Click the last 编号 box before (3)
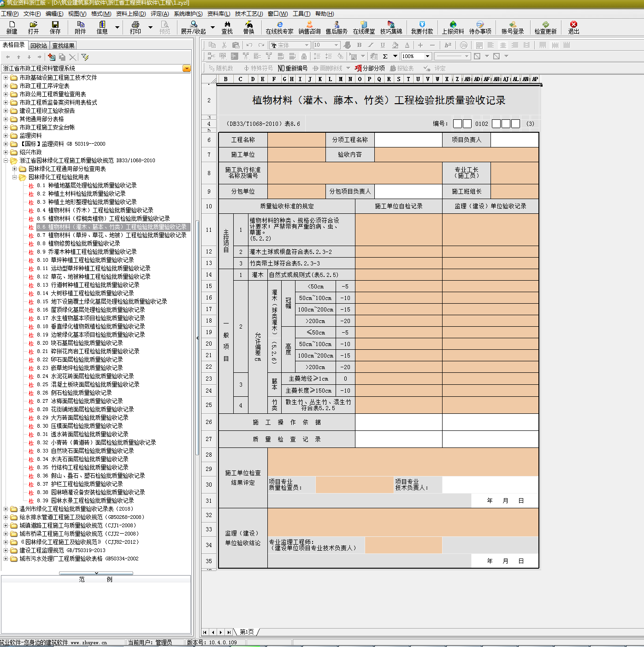The image size is (644, 647). (515, 124)
